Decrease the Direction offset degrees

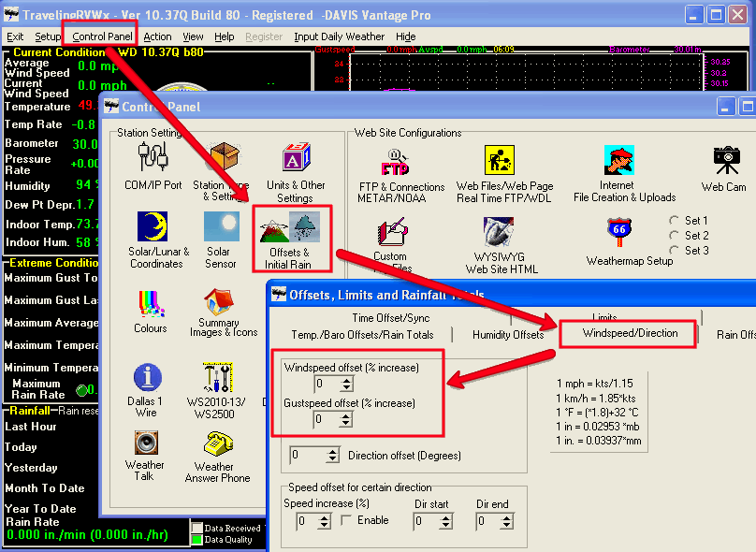332,459
